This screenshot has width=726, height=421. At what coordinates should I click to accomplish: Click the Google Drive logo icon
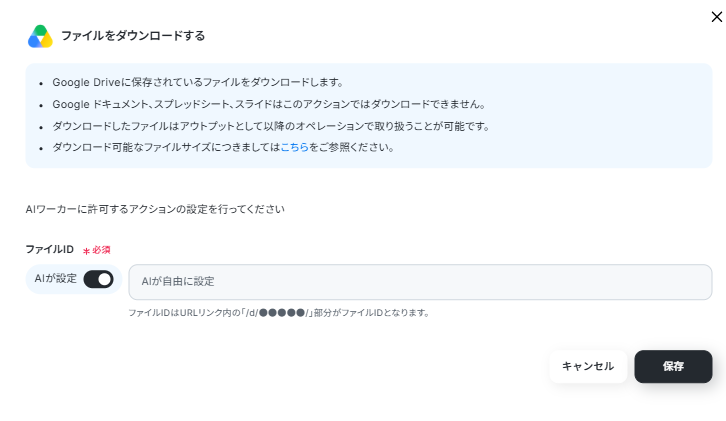(x=40, y=37)
